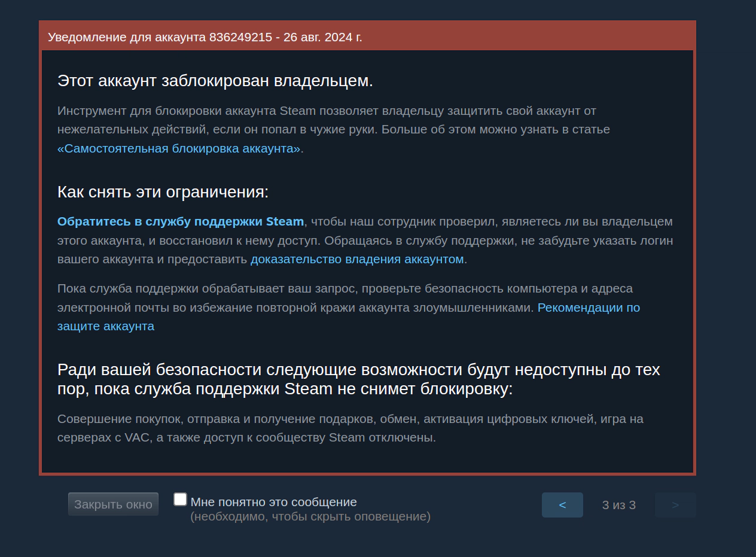Tick the 'Мне понятно это сообщение' checkbox
The height and width of the screenshot is (557, 756).
pos(180,500)
